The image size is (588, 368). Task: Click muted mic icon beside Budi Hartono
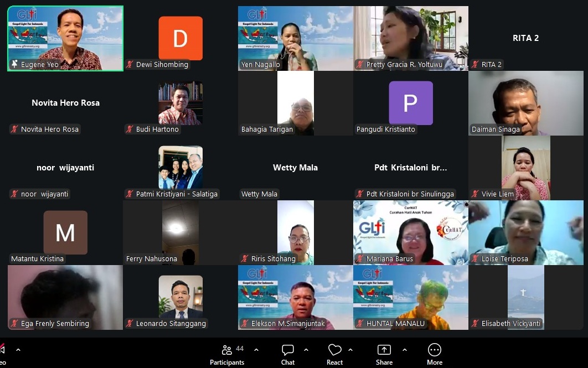pos(130,129)
